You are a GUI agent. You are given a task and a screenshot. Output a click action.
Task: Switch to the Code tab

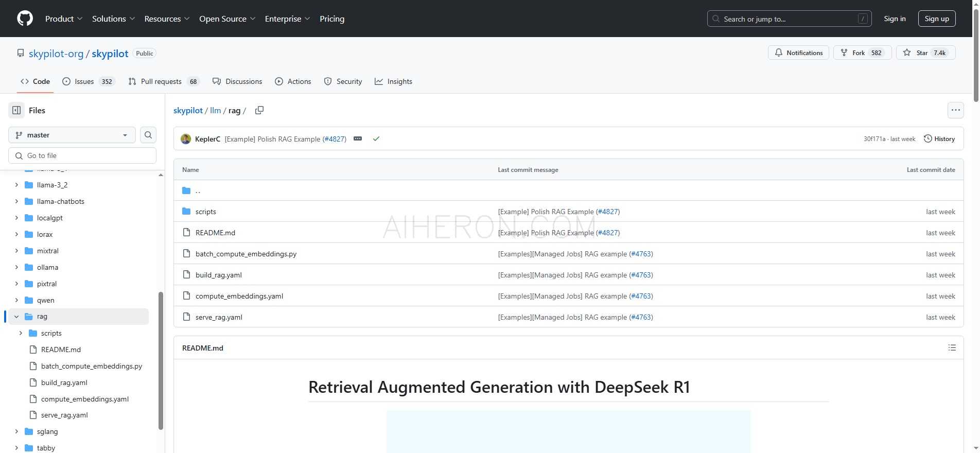(x=35, y=81)
